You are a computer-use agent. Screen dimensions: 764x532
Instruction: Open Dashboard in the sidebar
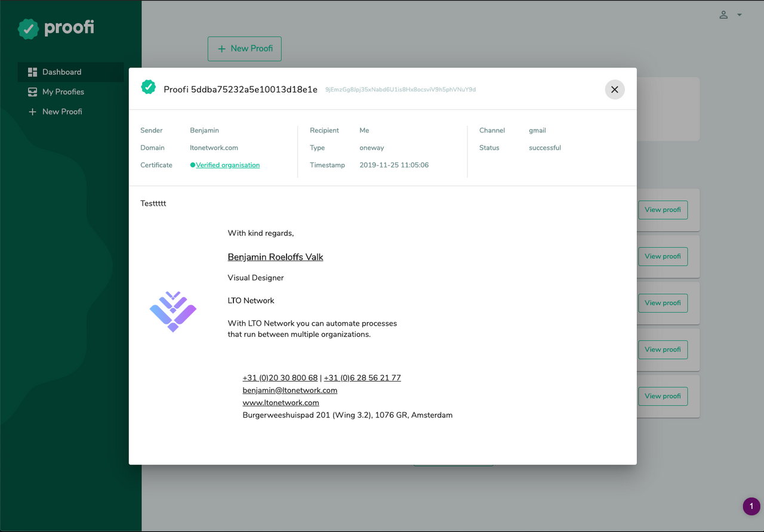point(70,72)
